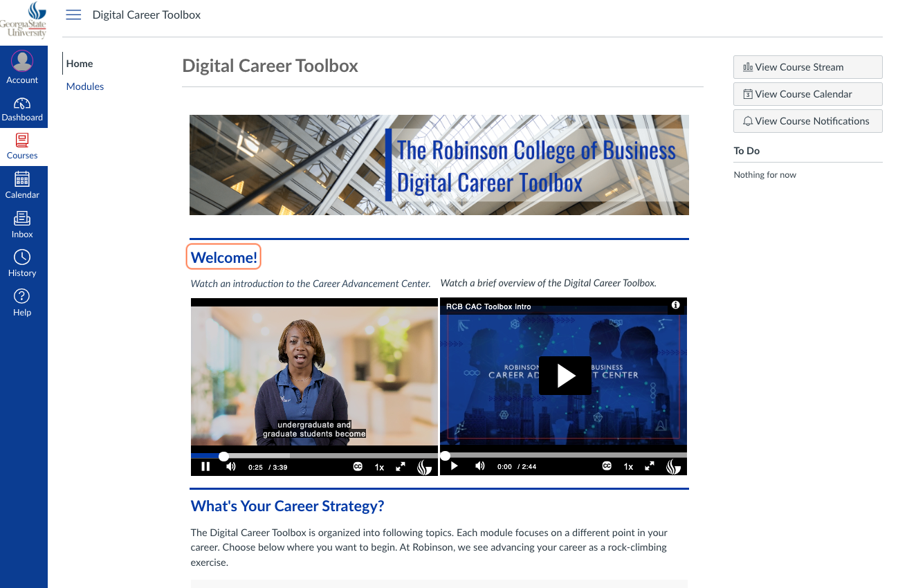The image size is (907, 588).
Task: Mute the RCB CAC Toolbox Intro video
Action: [480, 467]
